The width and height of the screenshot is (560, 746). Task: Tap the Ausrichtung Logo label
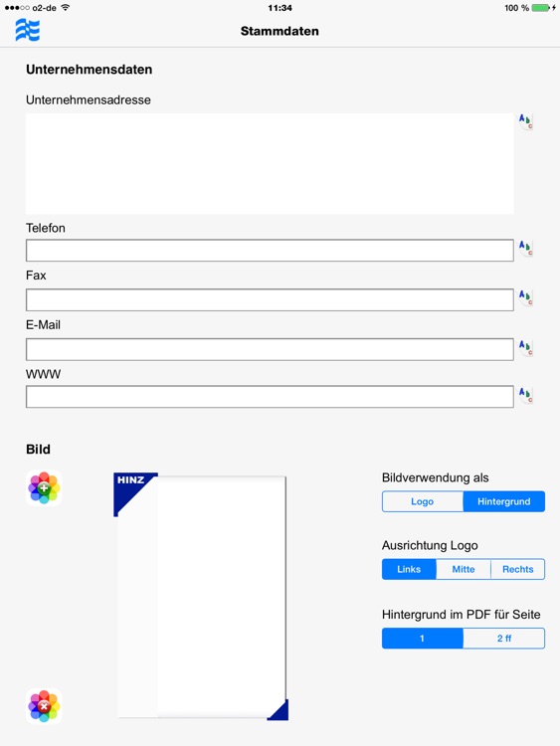(430, 545)
